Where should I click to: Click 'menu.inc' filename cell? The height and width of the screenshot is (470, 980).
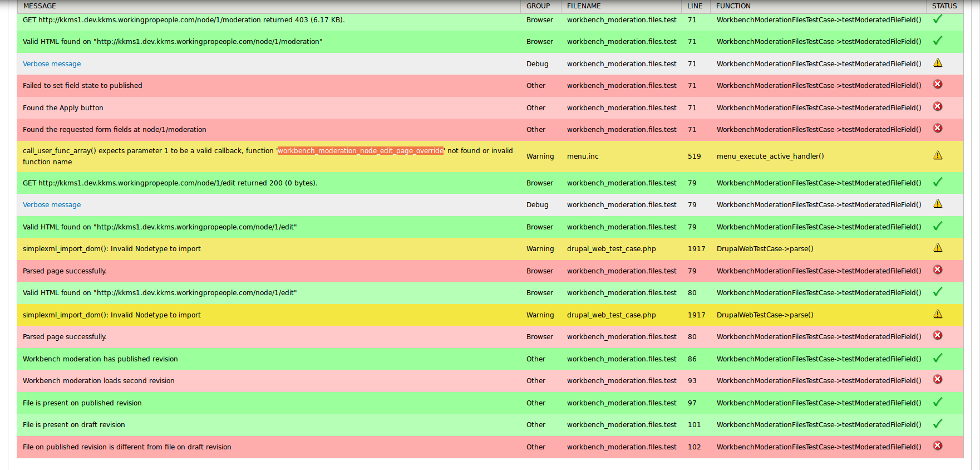(x=583, y=156)
